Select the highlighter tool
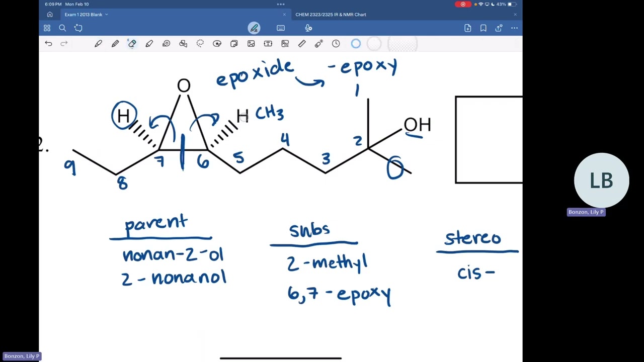Image resolution: width=644 pixels, height=362 pixels. tap(149, 44)
